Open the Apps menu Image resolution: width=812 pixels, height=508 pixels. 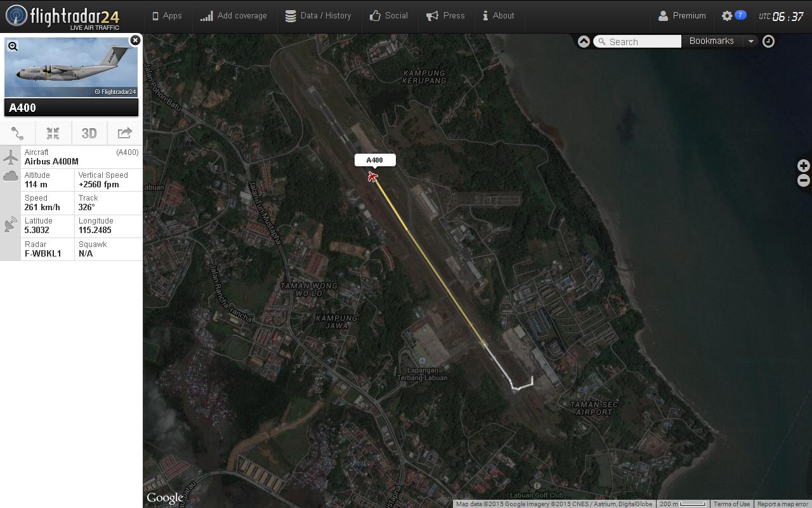pyautogui.click(x=167, y=16)
